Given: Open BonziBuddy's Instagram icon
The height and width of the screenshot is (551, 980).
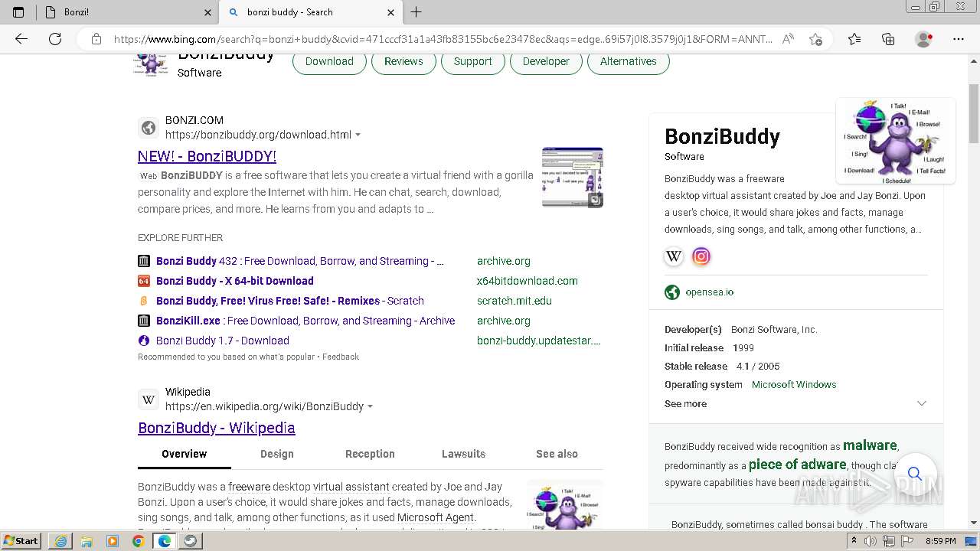Looking at the screenshot, I should tap(701, 256).
